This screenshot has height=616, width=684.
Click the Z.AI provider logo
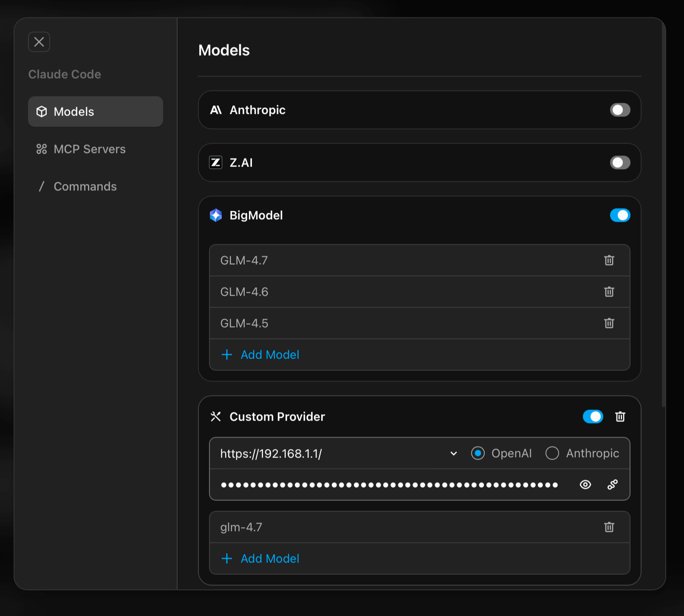[216, 163]
